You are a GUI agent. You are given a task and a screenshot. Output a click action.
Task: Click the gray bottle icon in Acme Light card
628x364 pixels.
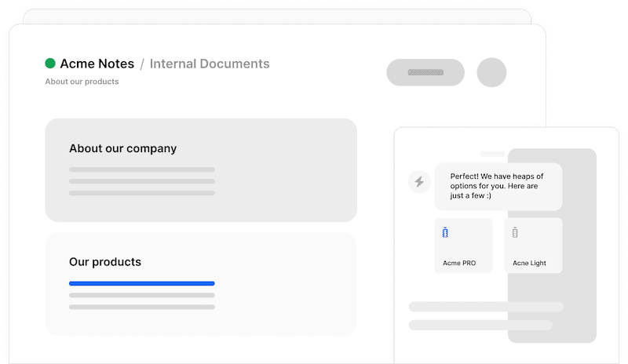(x=515, y=232)
